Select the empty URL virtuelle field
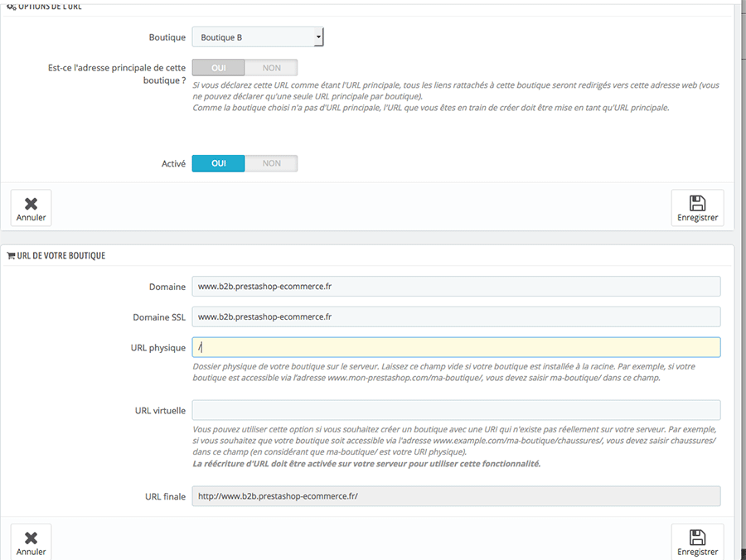This screenshot has height=560, width=746. [x=456, y=410]
